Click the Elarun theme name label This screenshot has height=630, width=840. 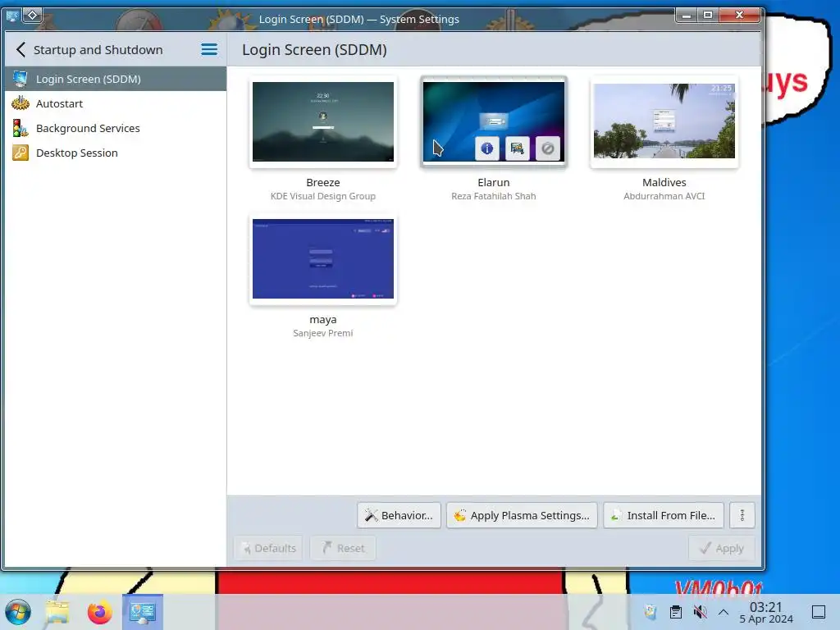point(493,182)
